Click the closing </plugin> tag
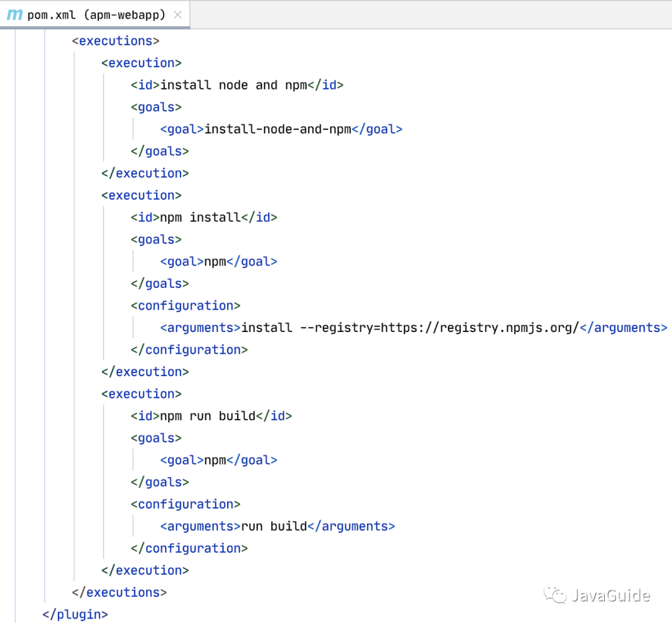 75,615
